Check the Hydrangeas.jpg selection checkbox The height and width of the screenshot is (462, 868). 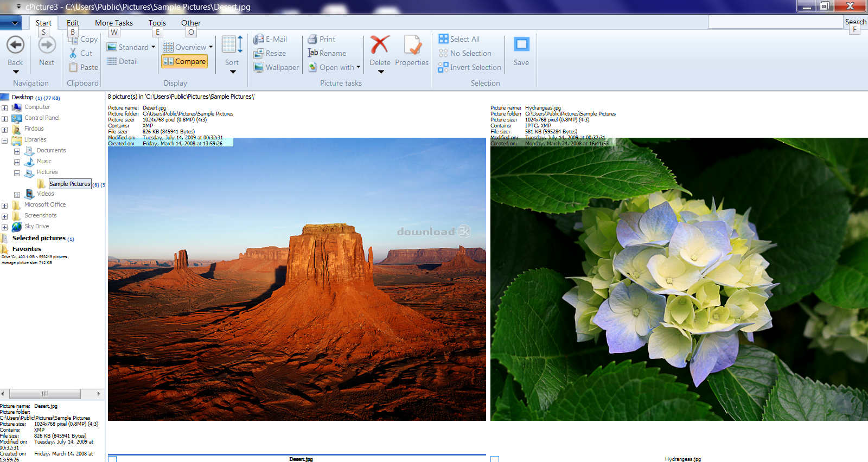[495, 459]
